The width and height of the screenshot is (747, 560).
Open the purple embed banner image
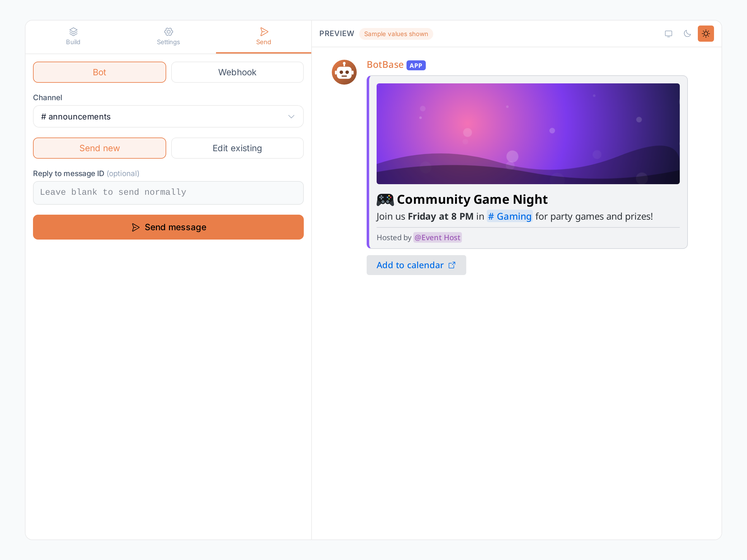[528, 134]
